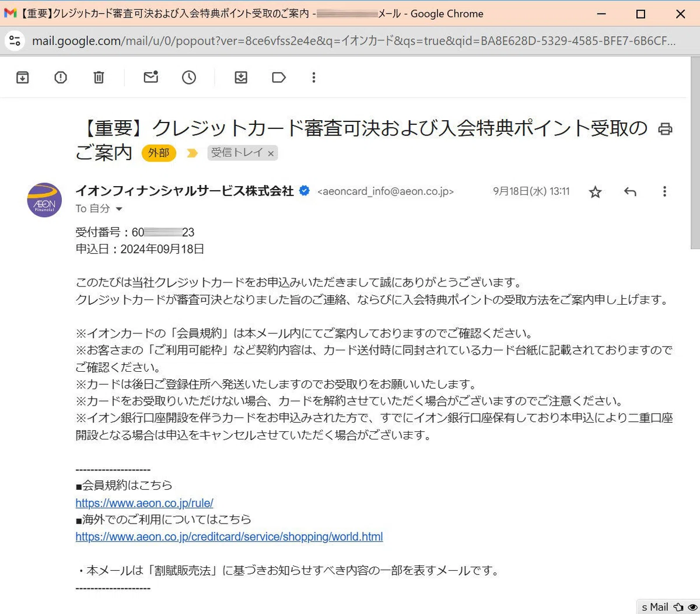
Task: Open the creditcard/service/shopping/world.html link
Action: 229,536
